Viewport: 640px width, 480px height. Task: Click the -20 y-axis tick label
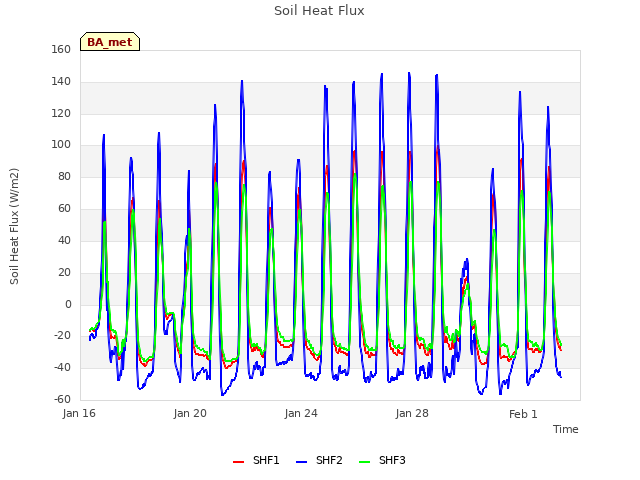(x=62, y=336)
